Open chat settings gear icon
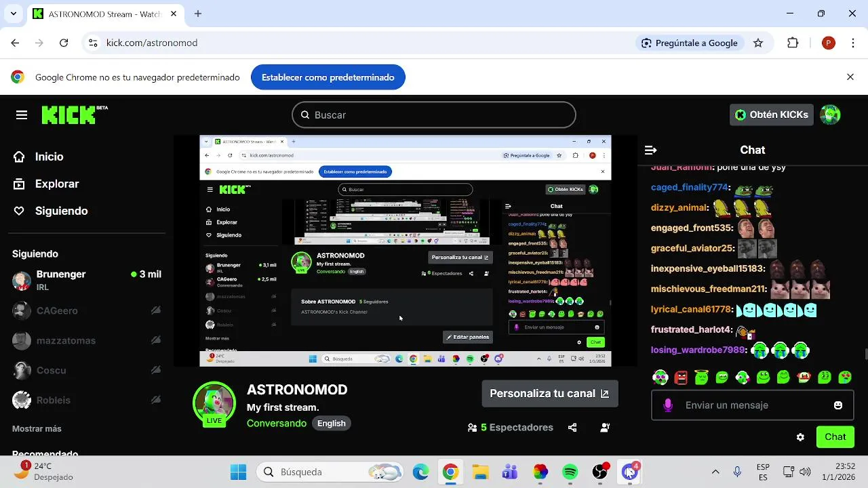The height and width of the screenshot is (488, 868). point(800,437)
